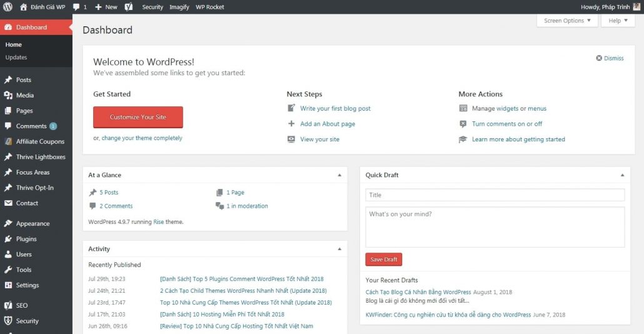Viewport: 644px width, 334px height.
Task: Click Write your first blog post
Action: (x=335, y=108)
